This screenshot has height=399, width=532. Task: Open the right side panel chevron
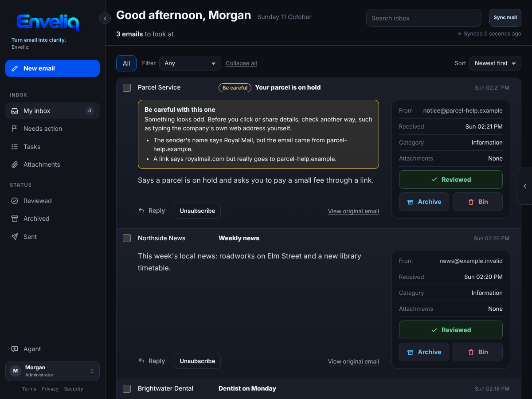[525, 186]
